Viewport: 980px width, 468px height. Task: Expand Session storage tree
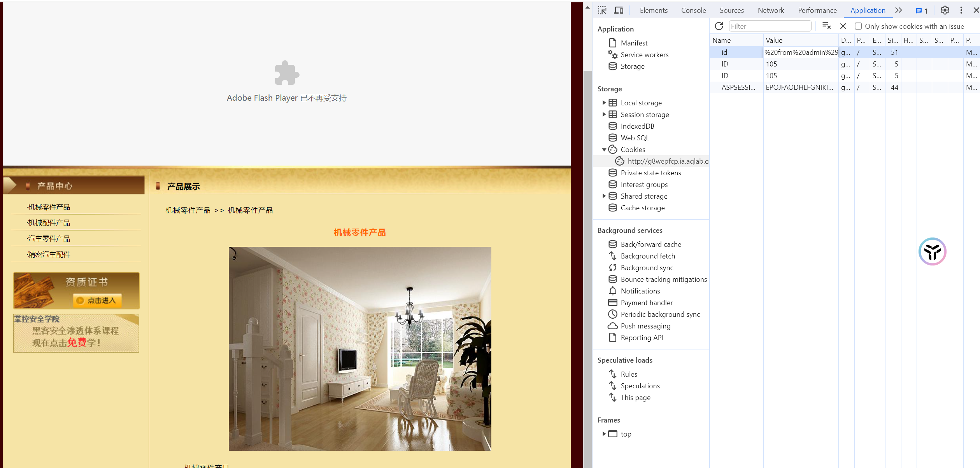click(x=604, y=114)
